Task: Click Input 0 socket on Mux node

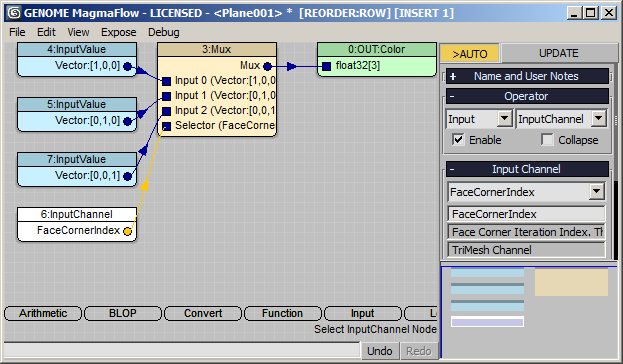Action: 166,81
